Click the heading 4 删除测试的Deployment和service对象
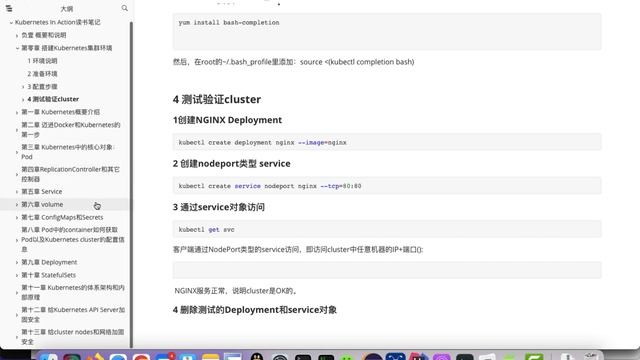This screenshot has height=360, width=640. point(255,310)
